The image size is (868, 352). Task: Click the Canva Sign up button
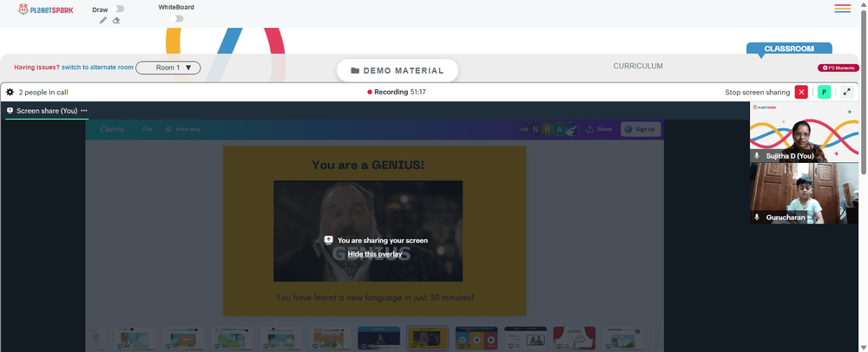641,129
